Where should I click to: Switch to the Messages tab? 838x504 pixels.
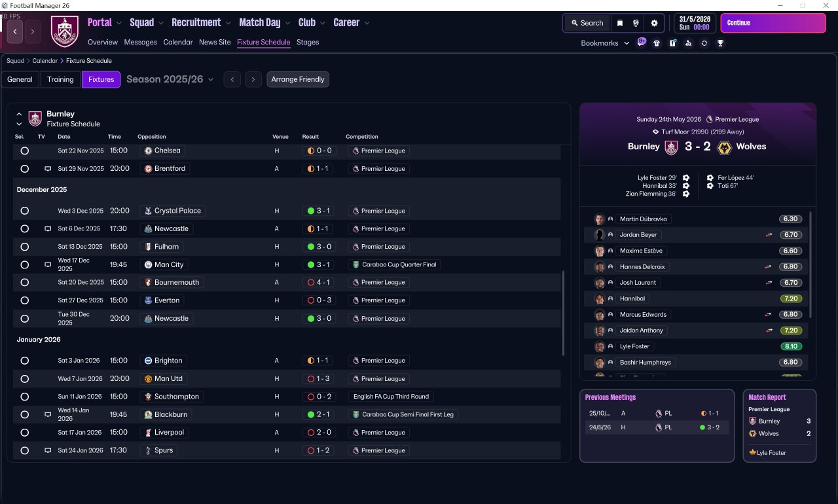tap(141, 42)
